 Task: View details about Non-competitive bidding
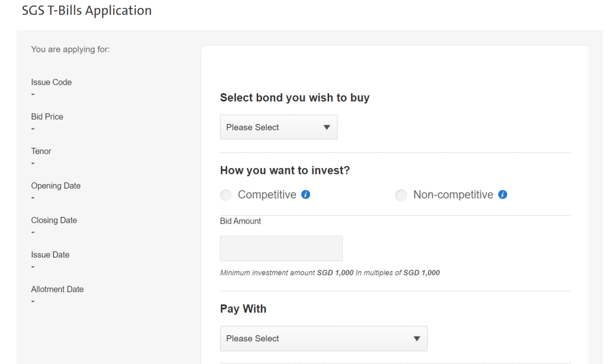(503, 194)
